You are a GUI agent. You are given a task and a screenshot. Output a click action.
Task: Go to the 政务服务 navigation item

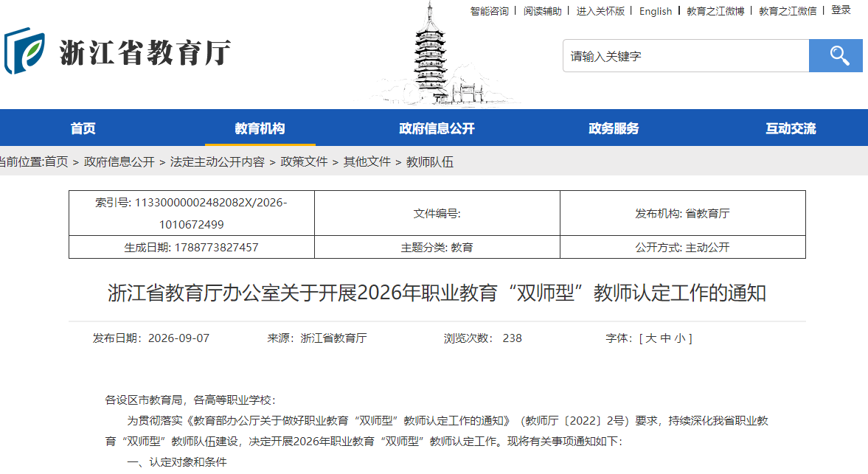tap(614, 128)
